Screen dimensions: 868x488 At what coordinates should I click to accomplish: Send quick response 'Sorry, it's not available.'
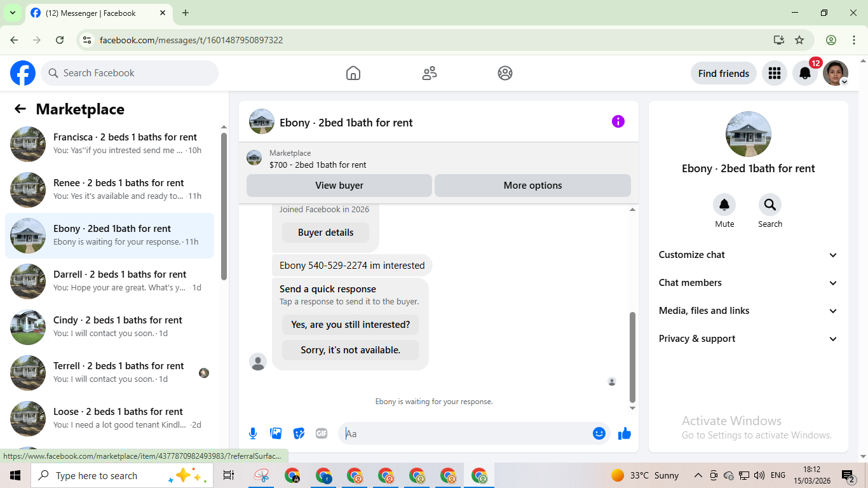click(x=350, y=350)
